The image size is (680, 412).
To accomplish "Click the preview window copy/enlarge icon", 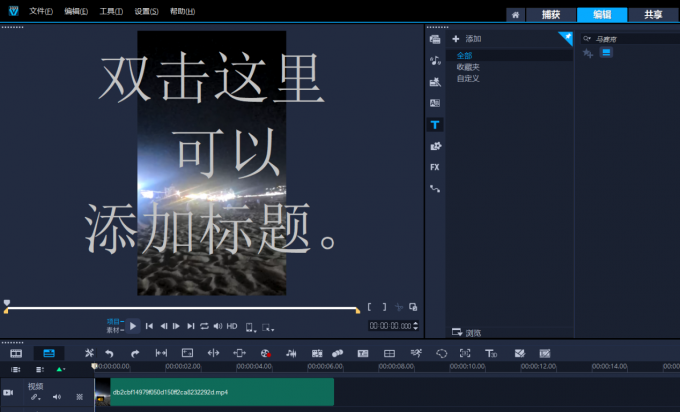I will [413, 307].
